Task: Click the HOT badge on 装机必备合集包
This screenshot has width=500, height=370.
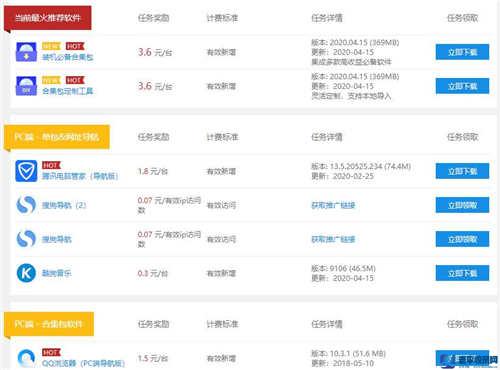Action: click(x=75, y=46)
